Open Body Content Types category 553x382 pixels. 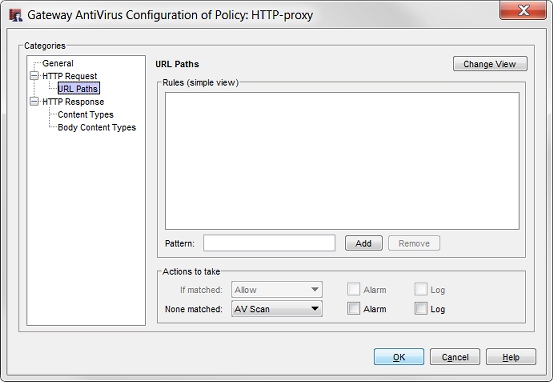click(x=97, y=127)
